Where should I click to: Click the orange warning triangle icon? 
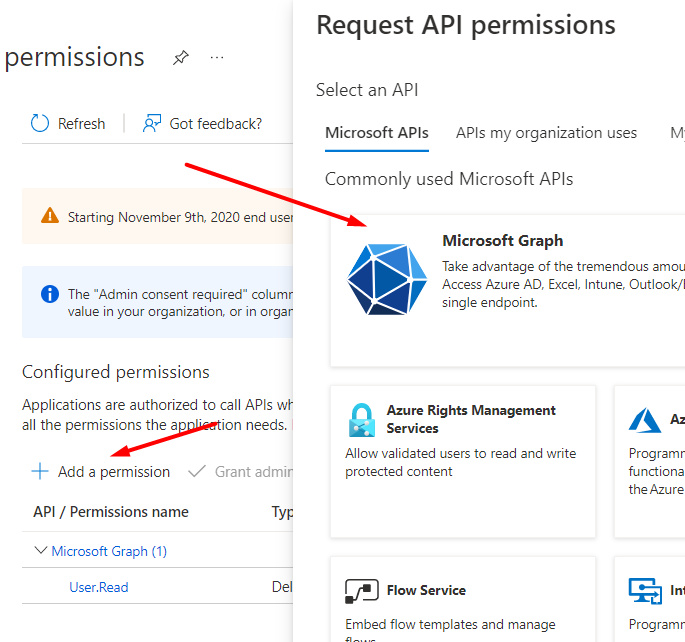pos(50,216)
